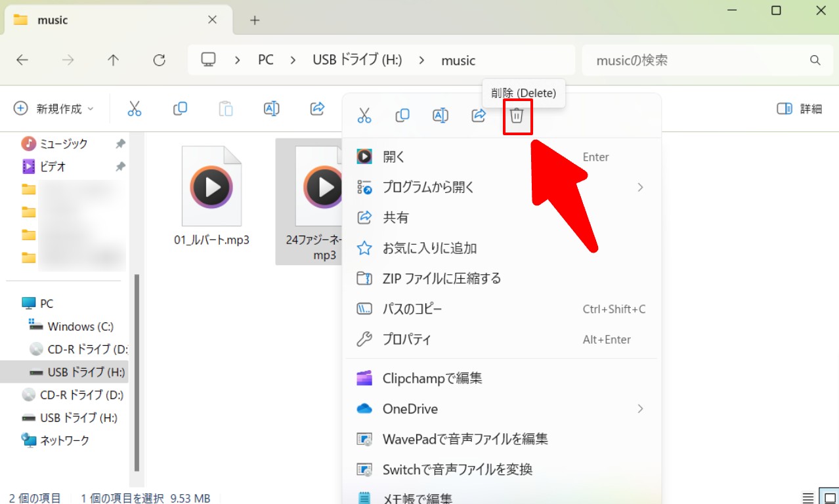Click the toolbar Rename icon

pos(271,109)
